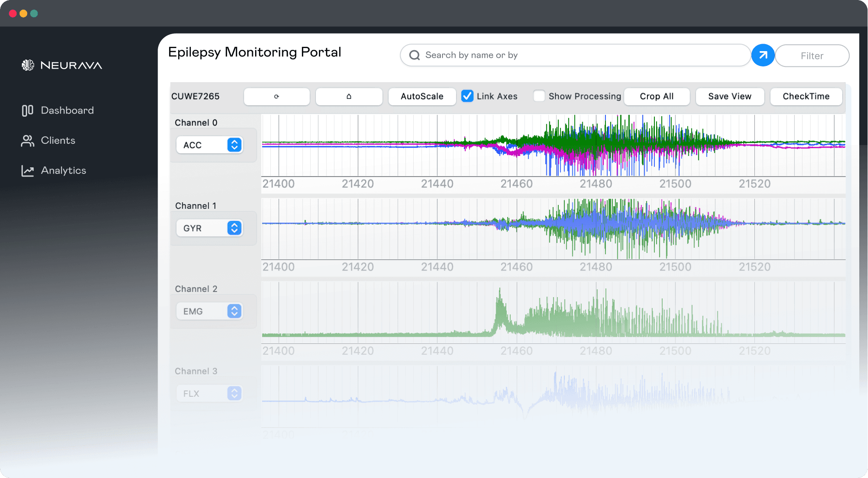The height and width of the screenshot is (478, 868).
Task: Click the Analytics chart icon
Action: point(28,171)
